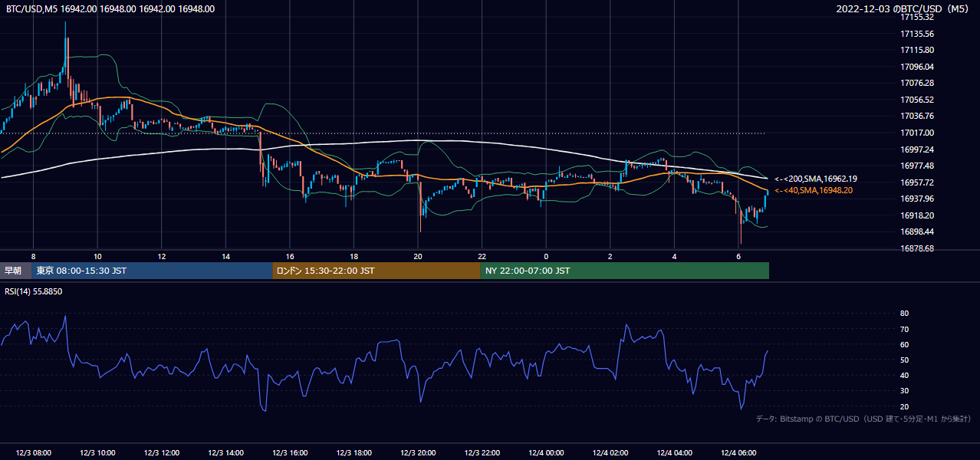Screen dimensions: 980x460
Task: Click the ロンドン 15:30-22:00 JST session bar
Action: click(x=377, y=271)
